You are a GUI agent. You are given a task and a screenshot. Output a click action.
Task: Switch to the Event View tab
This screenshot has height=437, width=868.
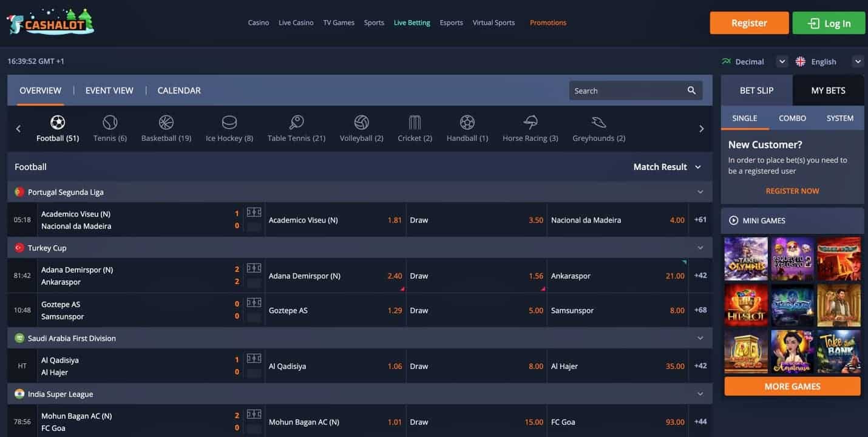pyautogui.click(x=109, y=90)
